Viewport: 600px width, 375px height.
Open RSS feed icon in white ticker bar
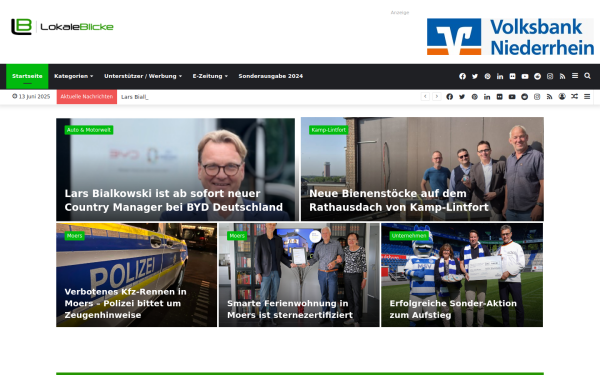click(x=549, y=97)
